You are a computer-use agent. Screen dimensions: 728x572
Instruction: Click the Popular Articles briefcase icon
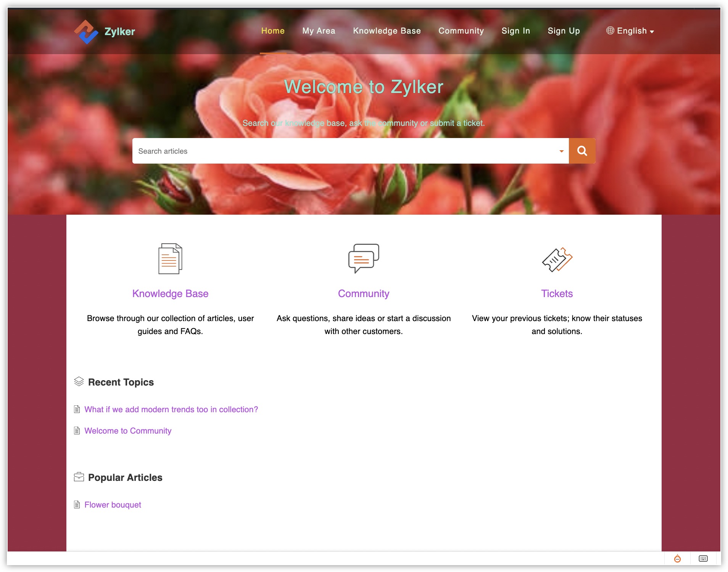(x=79, y=477)
